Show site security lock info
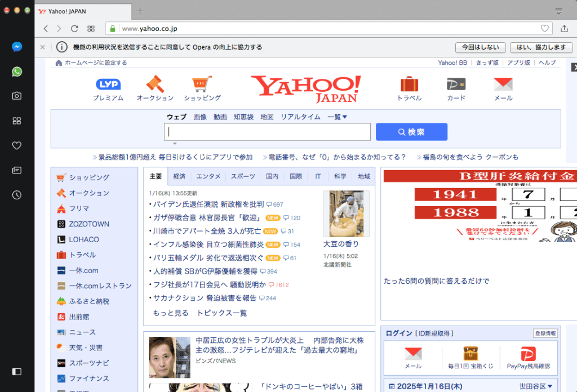577x392 pixels. [x=113, y=29]
